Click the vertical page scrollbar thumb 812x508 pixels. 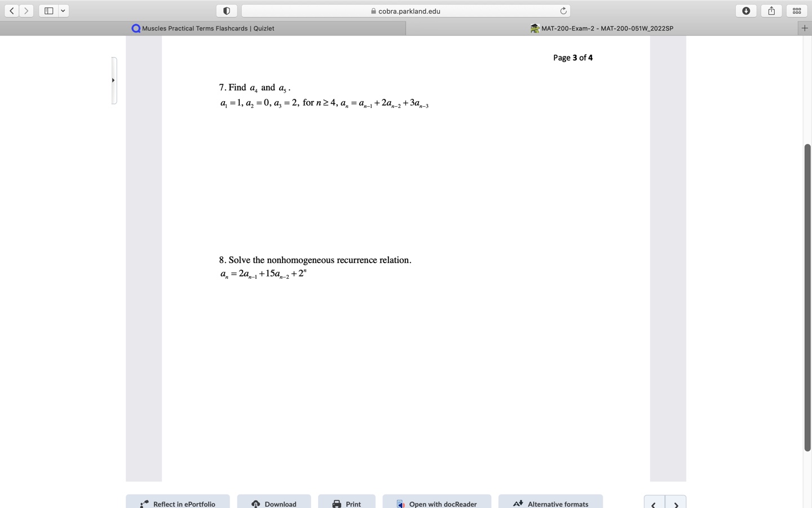click(807, 297)
